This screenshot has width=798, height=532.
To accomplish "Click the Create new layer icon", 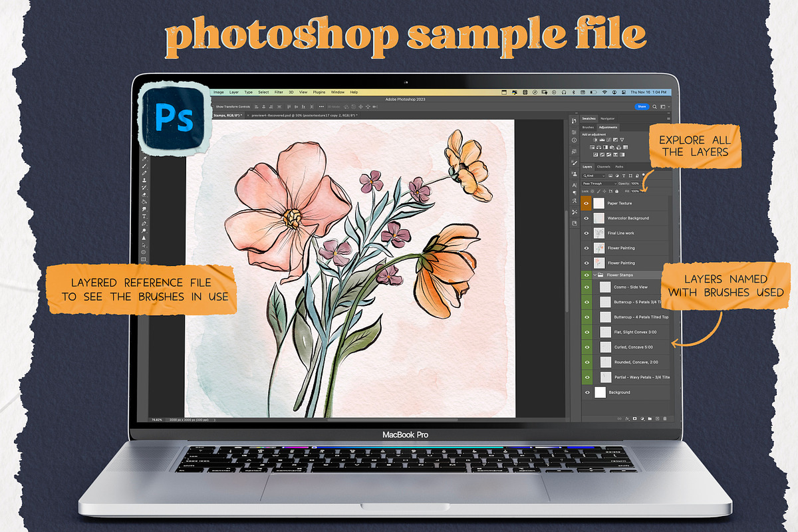I will coord(657,418).
